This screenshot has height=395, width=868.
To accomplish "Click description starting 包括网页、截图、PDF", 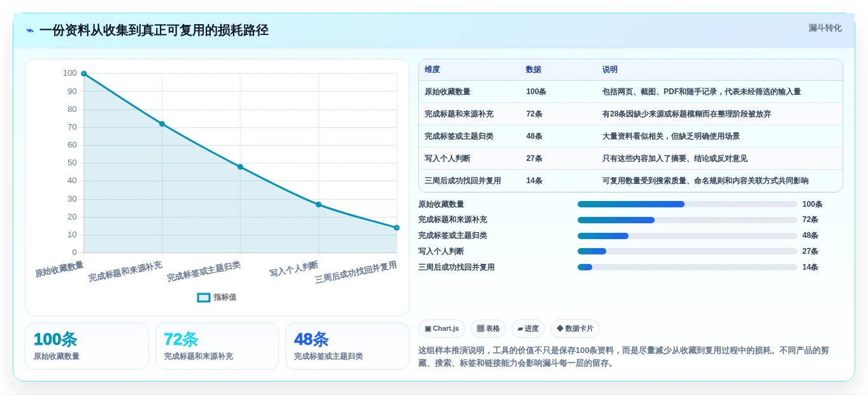I will 702,92.
